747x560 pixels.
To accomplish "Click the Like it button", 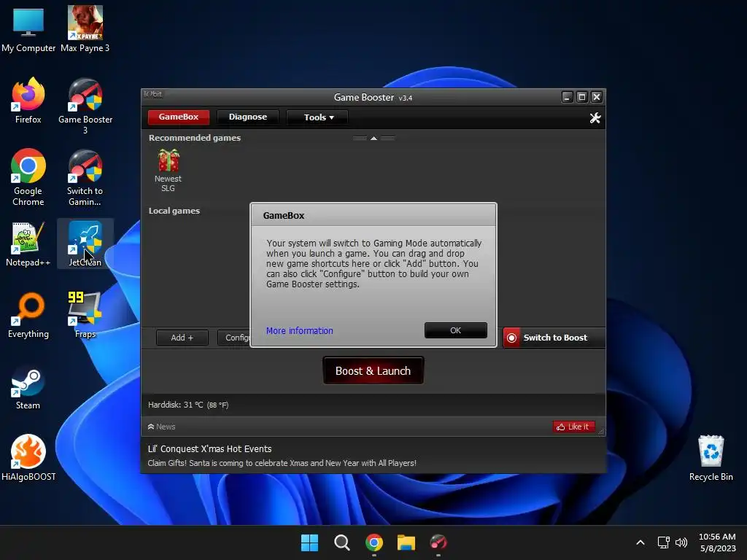I will coord(574,427).
